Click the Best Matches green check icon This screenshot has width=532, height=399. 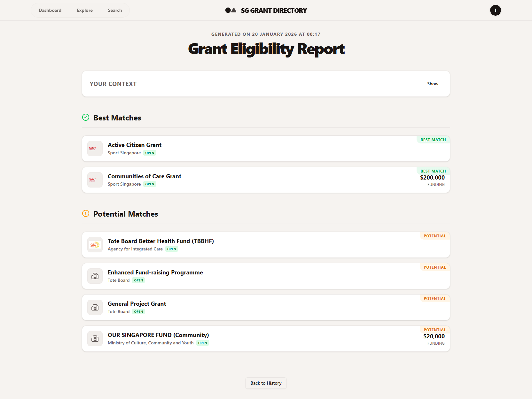pos(86,117)
